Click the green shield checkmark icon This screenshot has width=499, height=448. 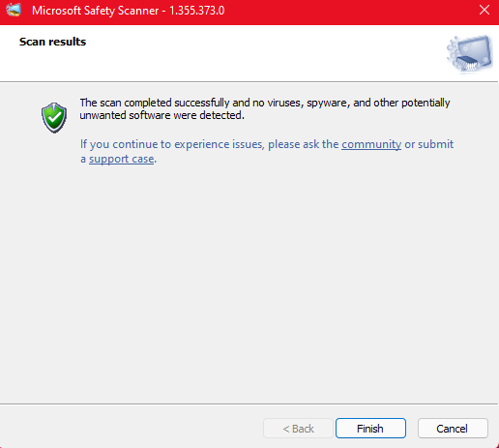coord(54,118)
